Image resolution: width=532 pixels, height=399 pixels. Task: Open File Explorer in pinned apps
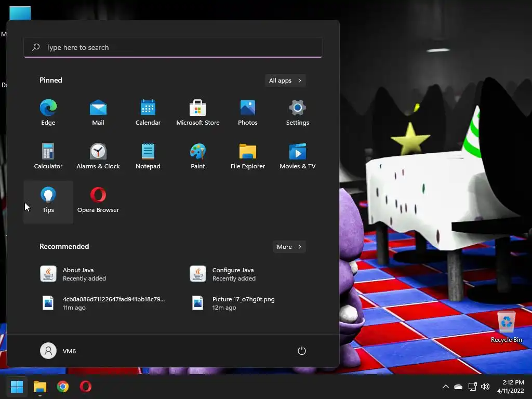[x=248, y=156]
